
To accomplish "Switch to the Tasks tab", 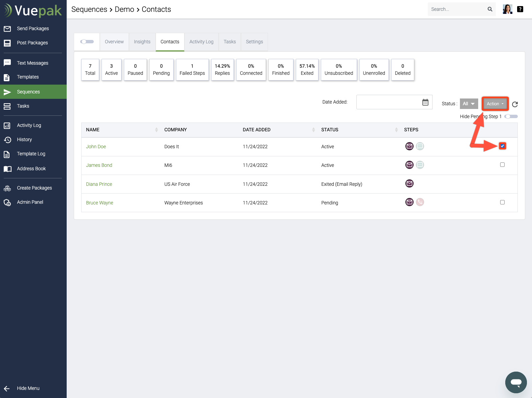I will click(230, 42).
